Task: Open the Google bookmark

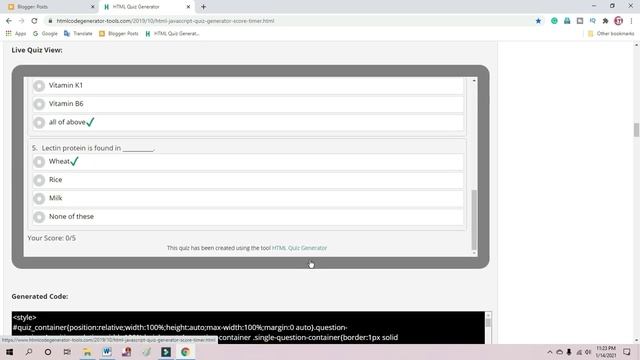Action: coord(45,33)
